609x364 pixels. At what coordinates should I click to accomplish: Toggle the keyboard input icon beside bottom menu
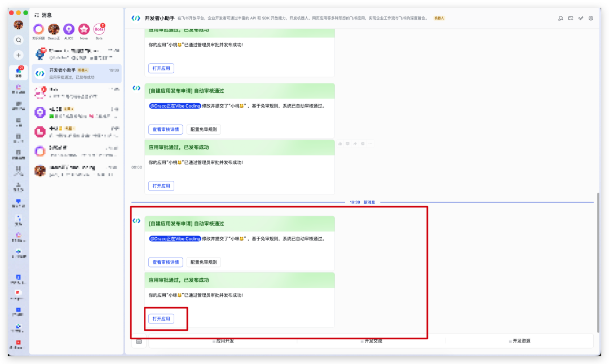139,341
